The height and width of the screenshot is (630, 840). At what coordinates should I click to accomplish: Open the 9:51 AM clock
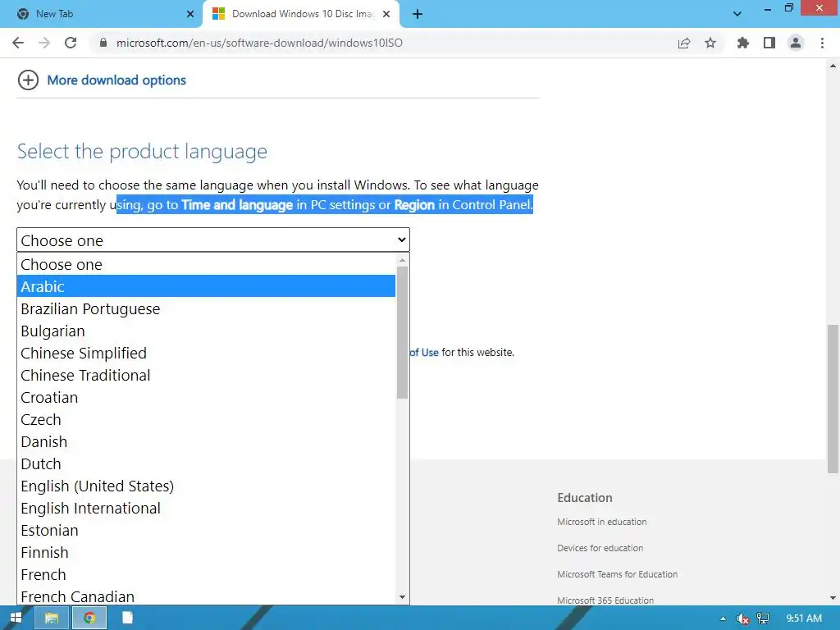point(804,619)
